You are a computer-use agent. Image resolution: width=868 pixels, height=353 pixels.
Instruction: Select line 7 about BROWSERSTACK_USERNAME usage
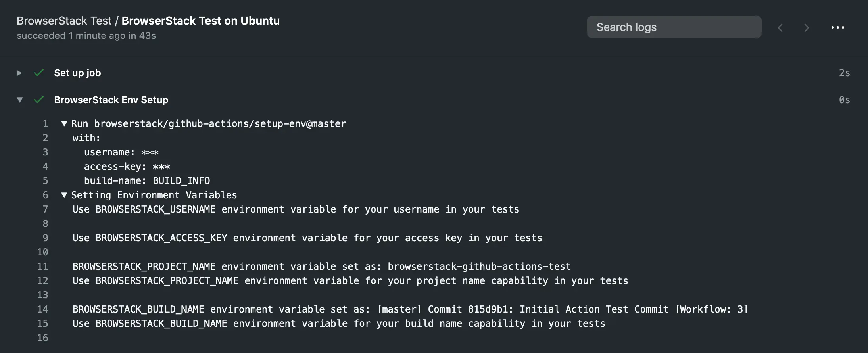pyautogui.click(x=296, y=209)
